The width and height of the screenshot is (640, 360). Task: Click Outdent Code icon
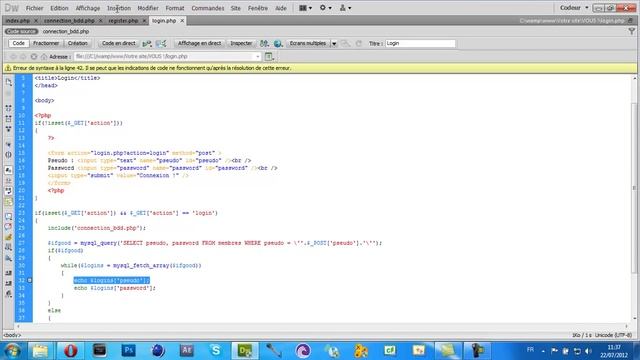[x=9, y=283]
